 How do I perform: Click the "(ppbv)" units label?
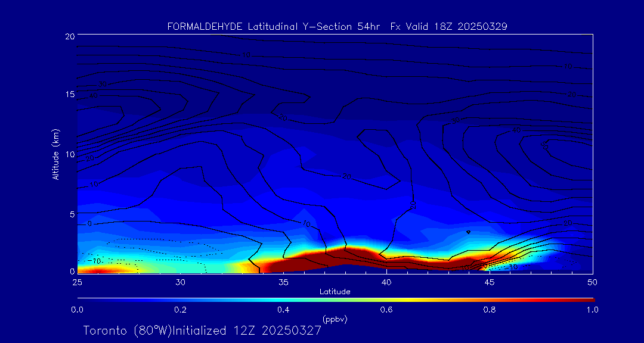tap(335, 319)
